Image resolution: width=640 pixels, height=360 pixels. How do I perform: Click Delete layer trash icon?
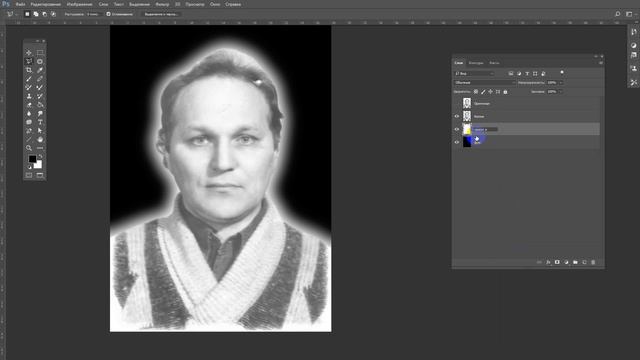593,262
